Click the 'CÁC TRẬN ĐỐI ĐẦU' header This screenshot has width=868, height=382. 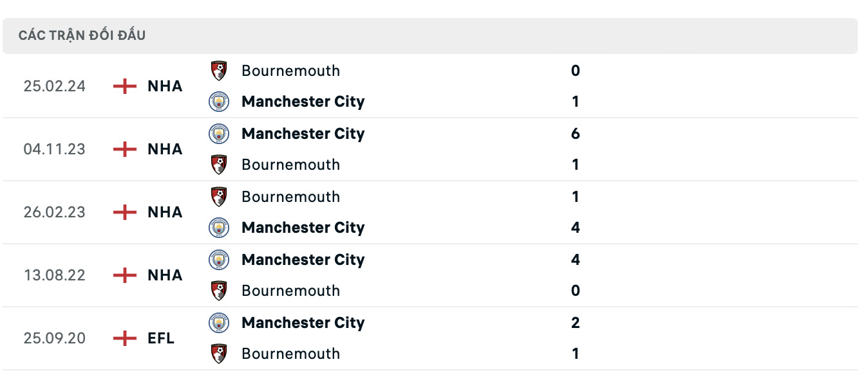pos(82,35)
